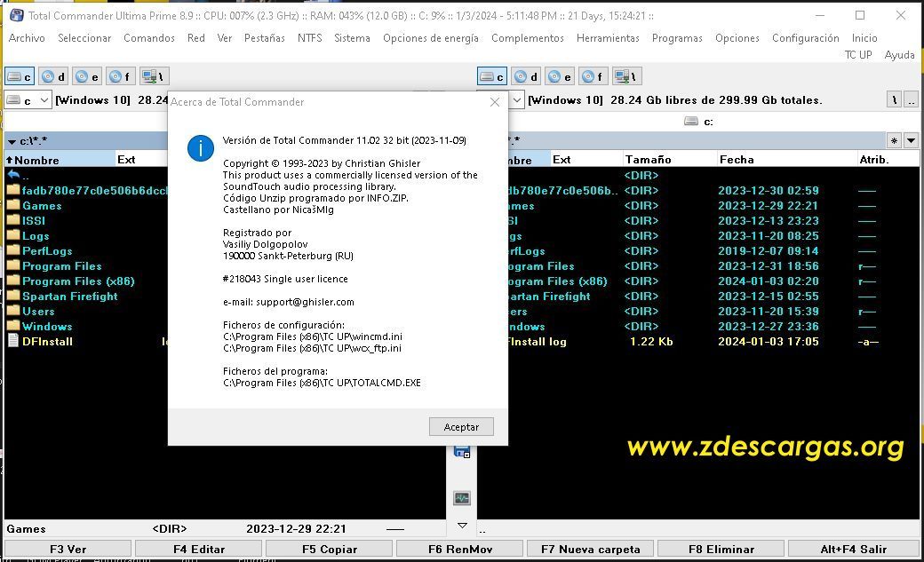Open the Ayuda menu
Image resolution: width=924 pixels, height=562 pixels.
pyautogui.click(x=899, y=55)
